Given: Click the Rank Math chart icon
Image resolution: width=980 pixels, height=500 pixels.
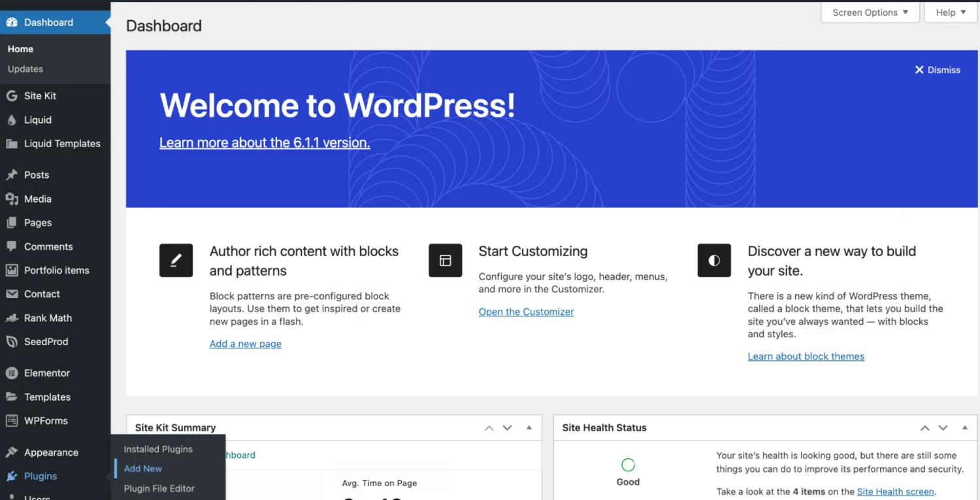Looking at the screenshot, I should [11, 318].
